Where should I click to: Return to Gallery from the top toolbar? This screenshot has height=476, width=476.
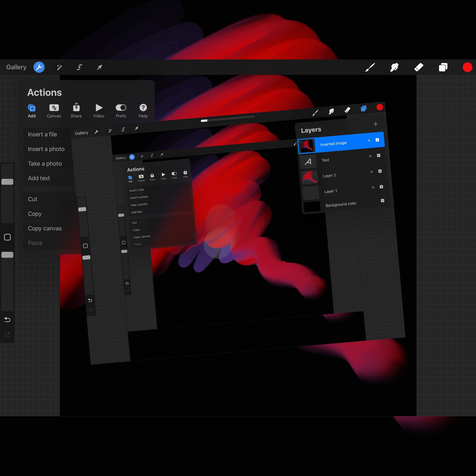coord(16,67)
